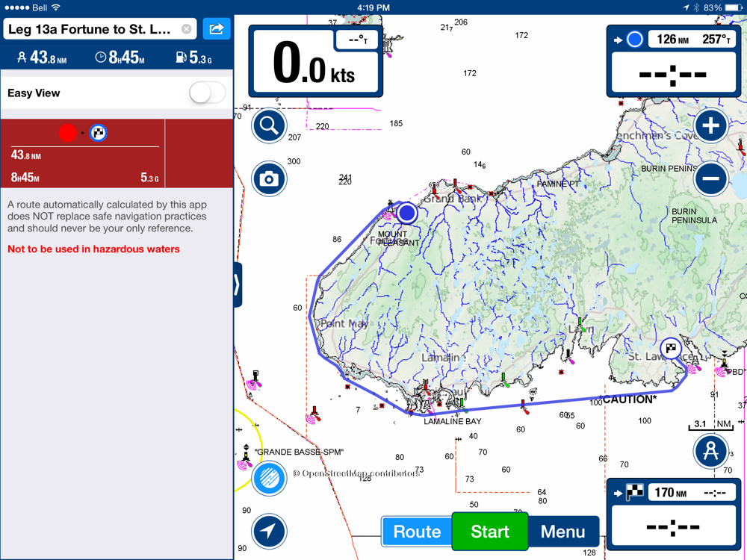Clear the route name text field
Viewport: 747px width, 560px height.
[x=187, y=29]
